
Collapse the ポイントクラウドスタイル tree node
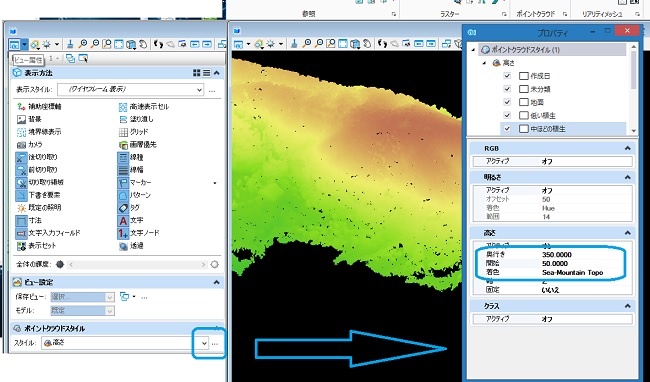[x=473, y=50]
